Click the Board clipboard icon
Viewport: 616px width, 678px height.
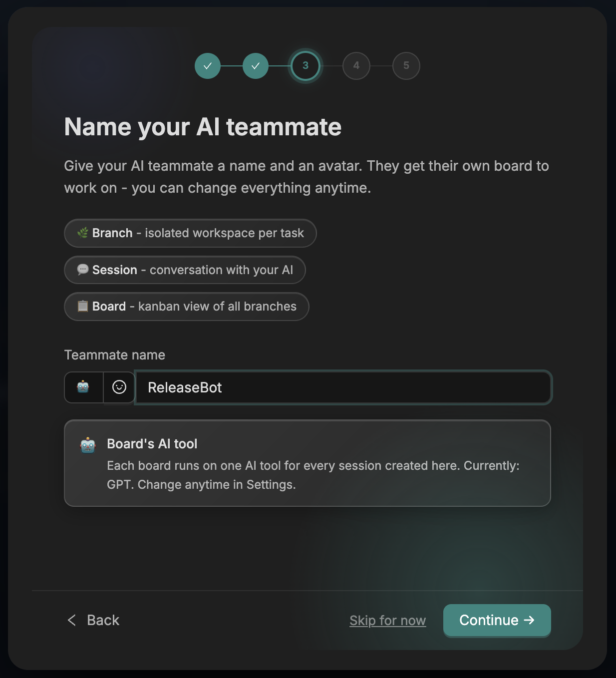point(83,306)
